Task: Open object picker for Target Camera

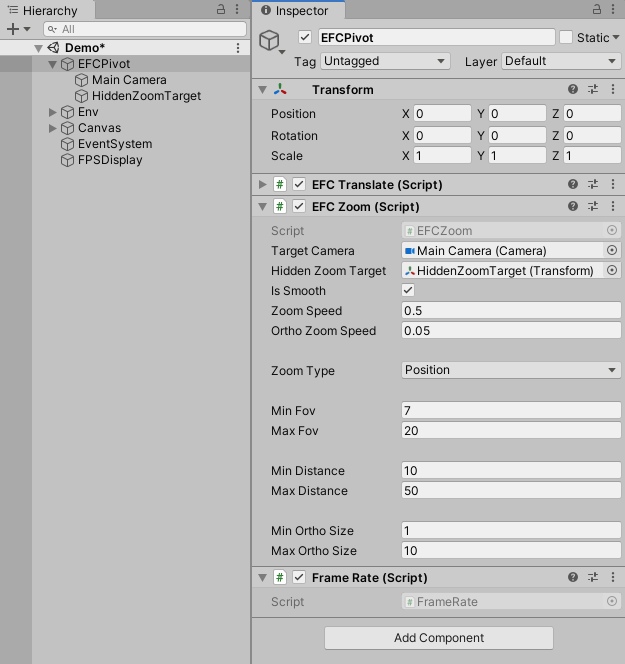Action: (x=612, y=250)
